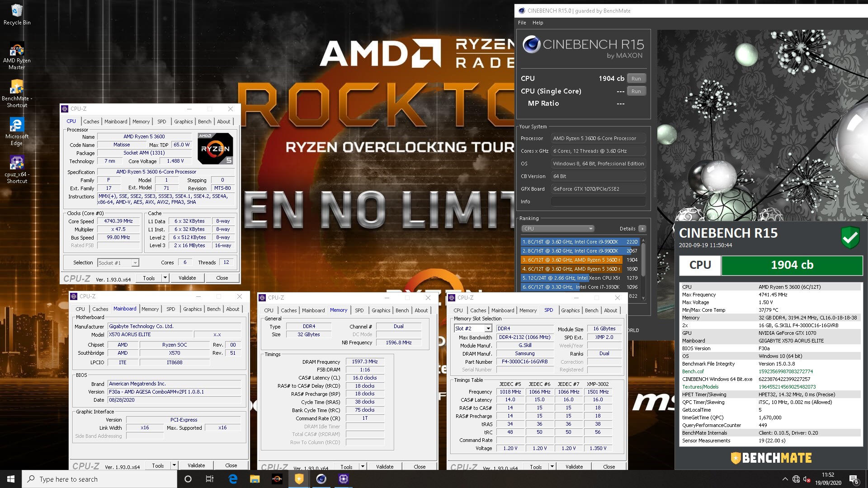Show hidden system tray icons
The height and width of the screenshot is (488, 868).
785,479
